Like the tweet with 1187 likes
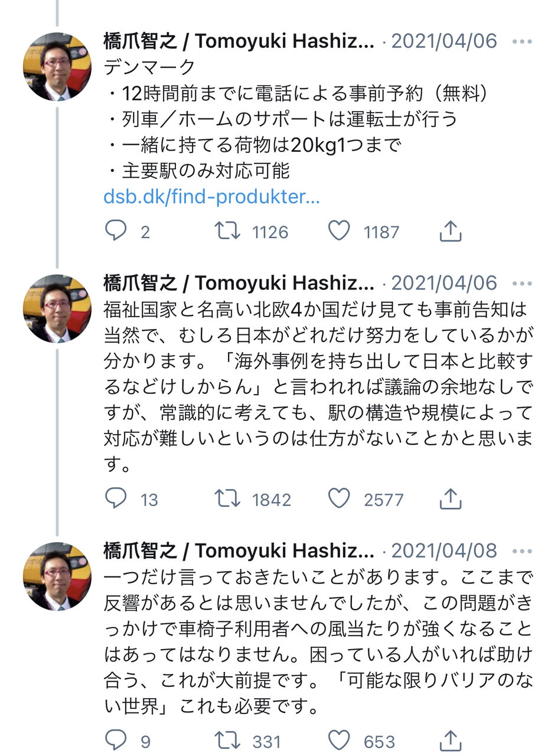558x756 pixels. tap(339, 231)
